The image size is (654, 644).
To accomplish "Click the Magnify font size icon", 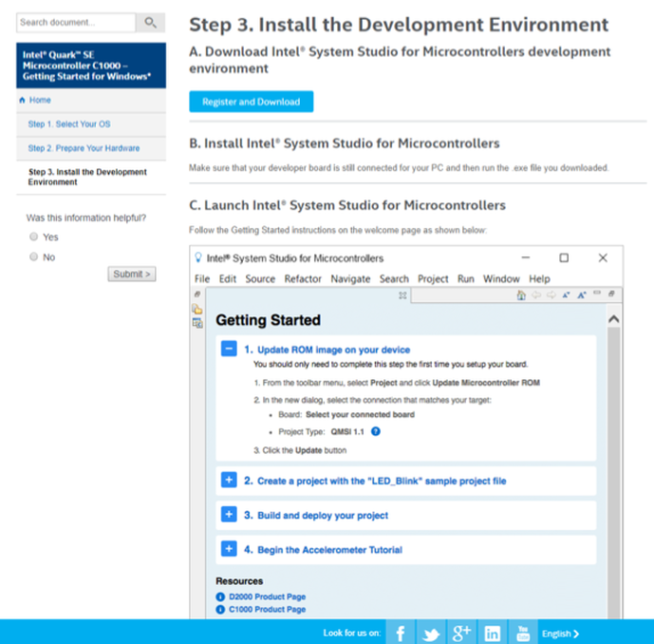I will tap(582, 295).
